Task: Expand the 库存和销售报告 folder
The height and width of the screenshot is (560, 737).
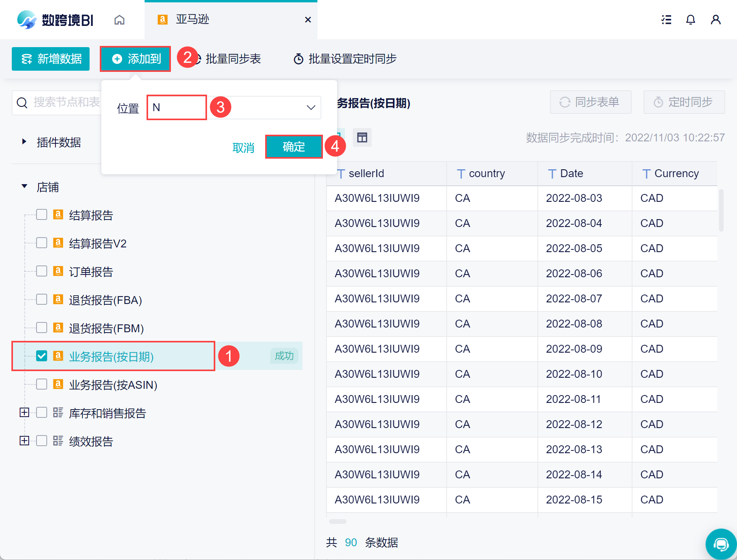Action: [24, 412]
